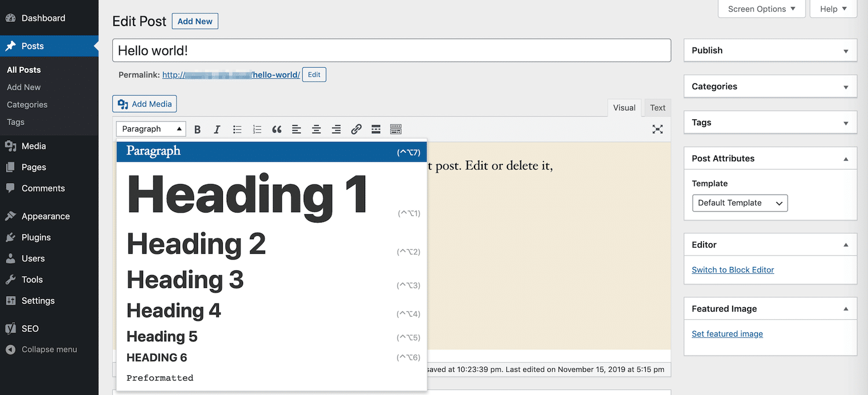
Task: Insert a hyperlink
Action: click(x=356, y=129)
